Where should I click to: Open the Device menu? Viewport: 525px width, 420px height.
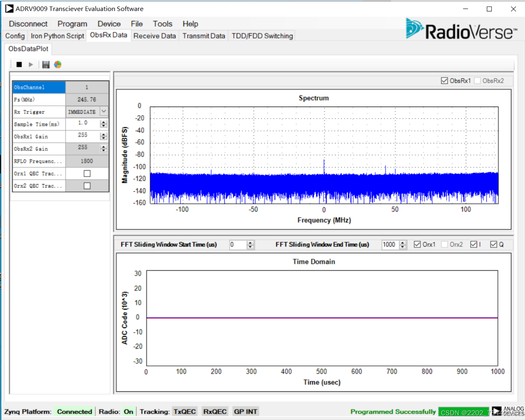109,24
